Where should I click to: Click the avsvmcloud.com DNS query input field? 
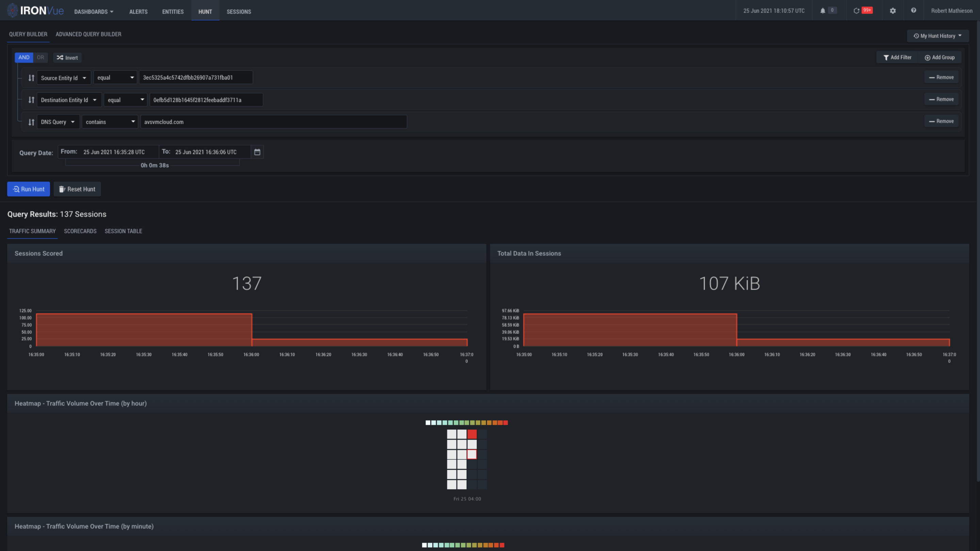(x=273, y=122)
